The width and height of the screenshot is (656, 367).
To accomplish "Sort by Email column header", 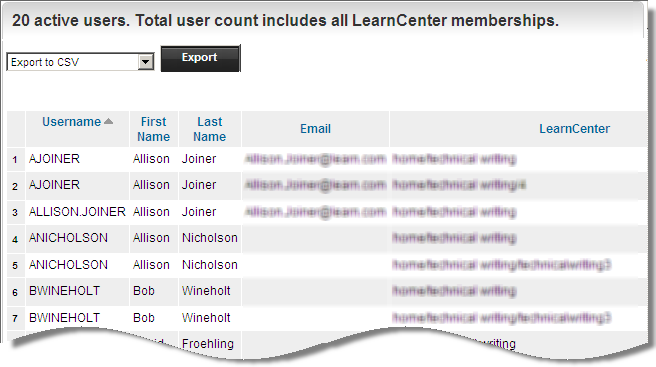I will click(315, 129).
